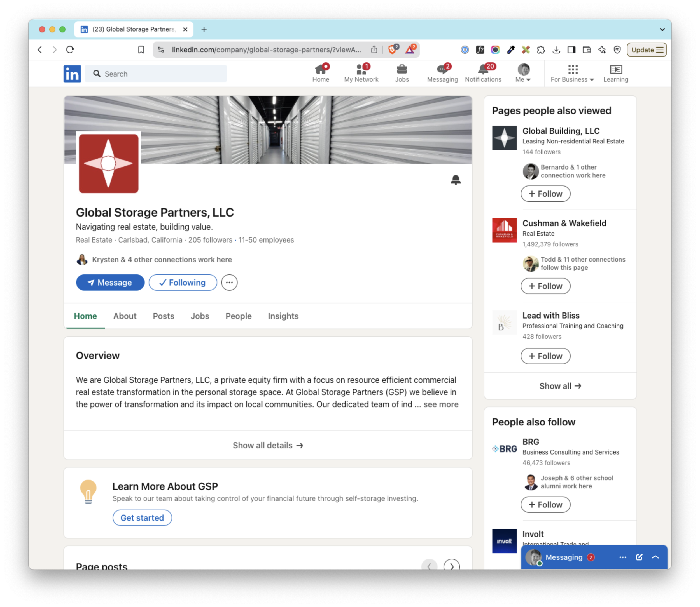
Task: Click compose message icon in Messaging bar
Action: coord(639,557)
